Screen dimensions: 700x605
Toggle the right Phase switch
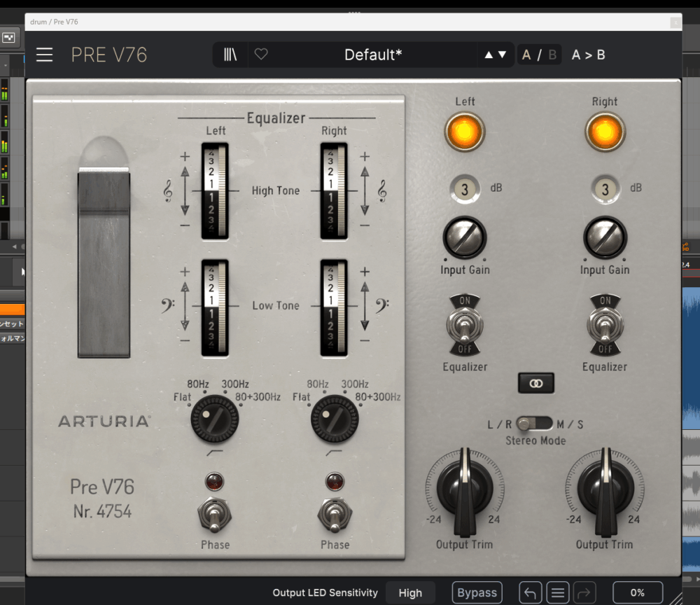(x=335, y=515)
